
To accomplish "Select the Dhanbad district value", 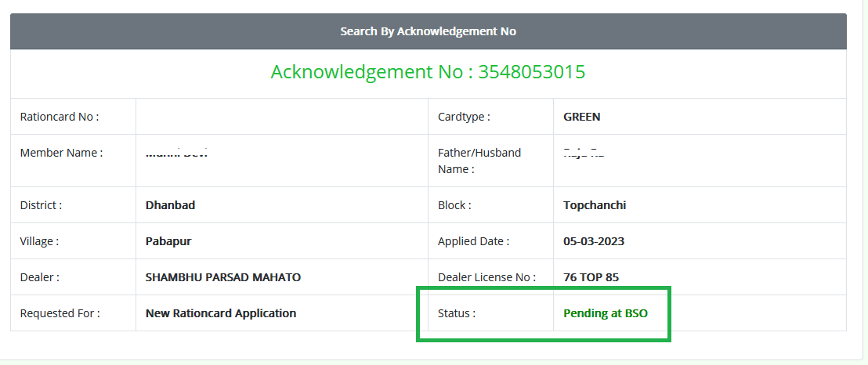I will 170,205.
